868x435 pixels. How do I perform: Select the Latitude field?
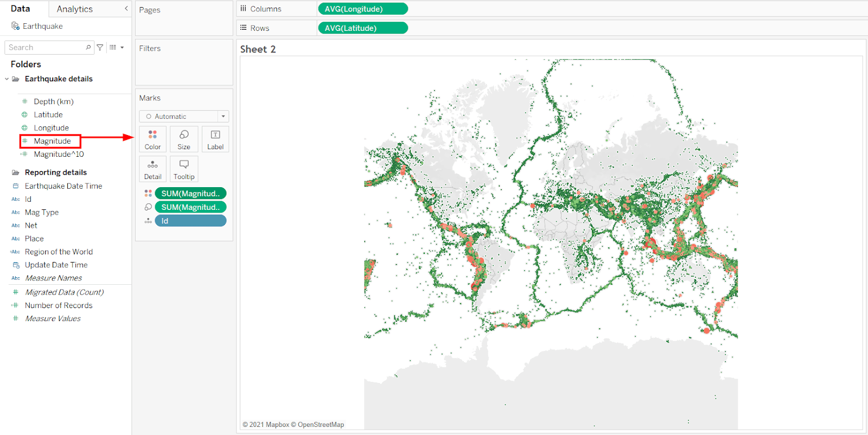48,114
